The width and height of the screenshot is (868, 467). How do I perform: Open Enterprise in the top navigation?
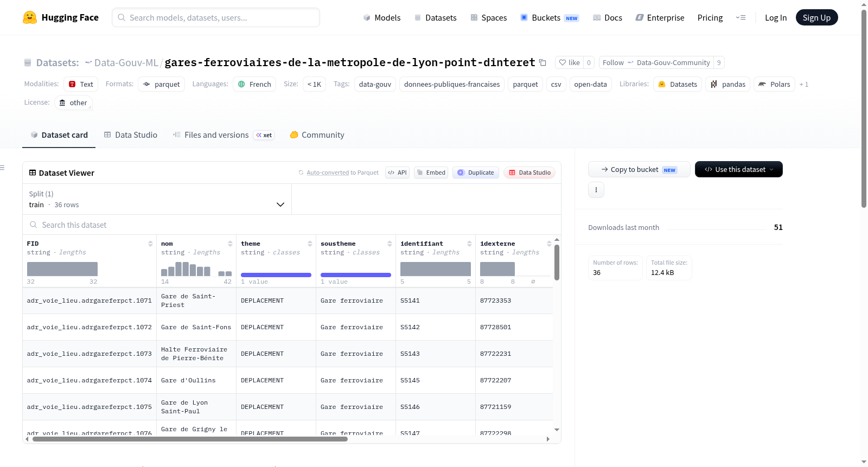point(660,17)
